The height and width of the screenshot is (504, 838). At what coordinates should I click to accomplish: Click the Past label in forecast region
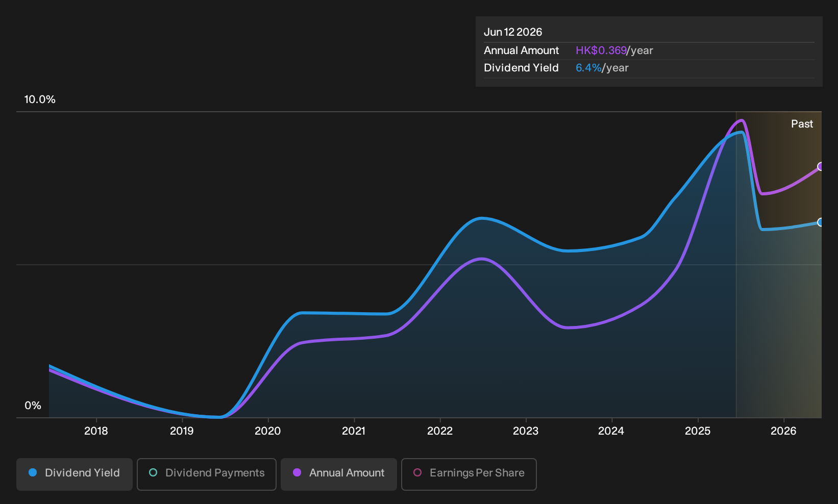coord(802,124)
